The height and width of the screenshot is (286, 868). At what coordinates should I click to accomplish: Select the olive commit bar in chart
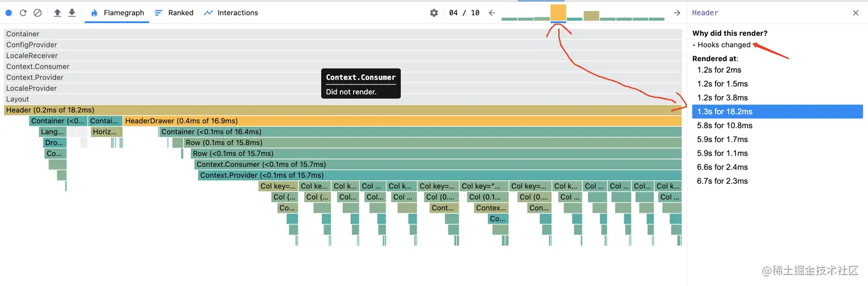coord(591,16)
